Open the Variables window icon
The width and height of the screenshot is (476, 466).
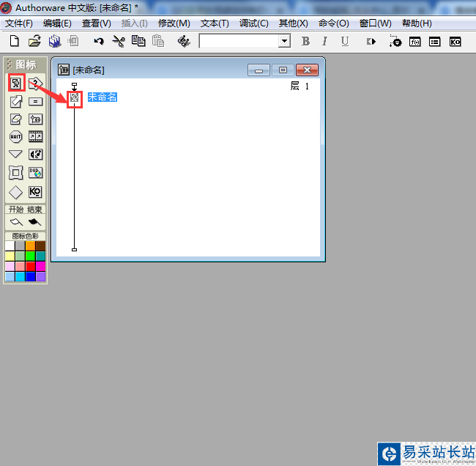tap(435, 42)
